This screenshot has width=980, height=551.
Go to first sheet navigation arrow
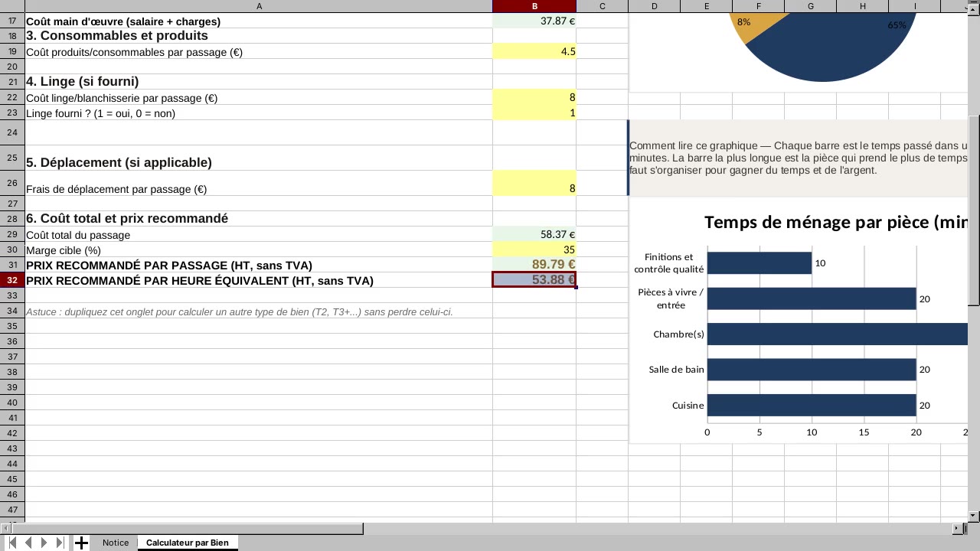[x=12, y=543]
